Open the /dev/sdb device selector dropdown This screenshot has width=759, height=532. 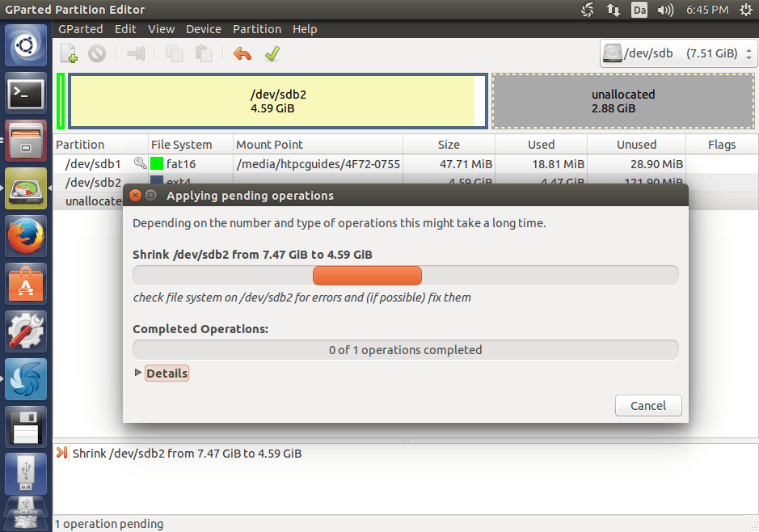(678, 54)
